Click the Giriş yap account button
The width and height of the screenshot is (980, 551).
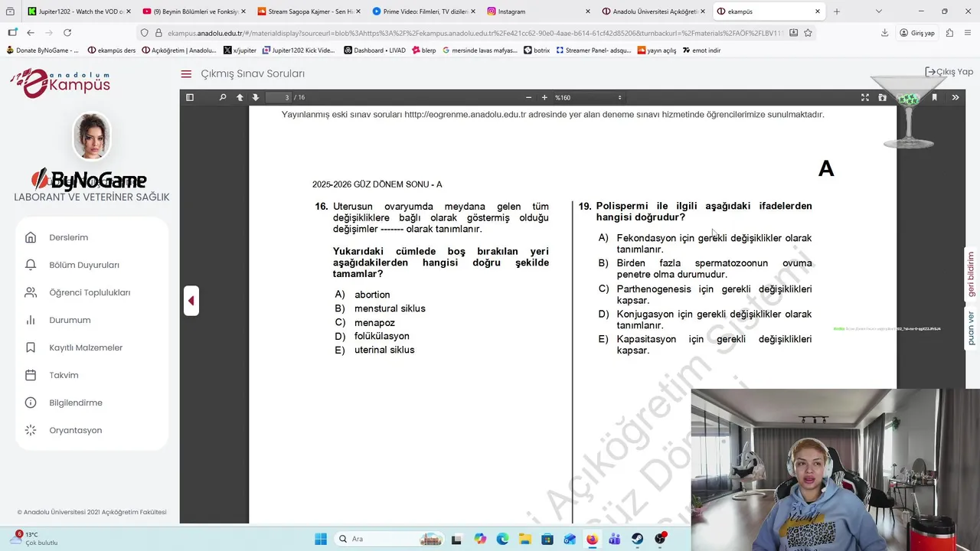point(917,33)
